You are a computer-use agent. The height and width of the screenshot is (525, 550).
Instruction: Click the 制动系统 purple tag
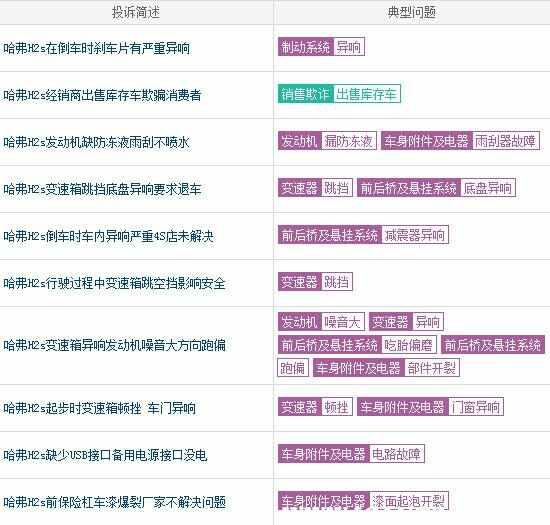click(306, 47)
